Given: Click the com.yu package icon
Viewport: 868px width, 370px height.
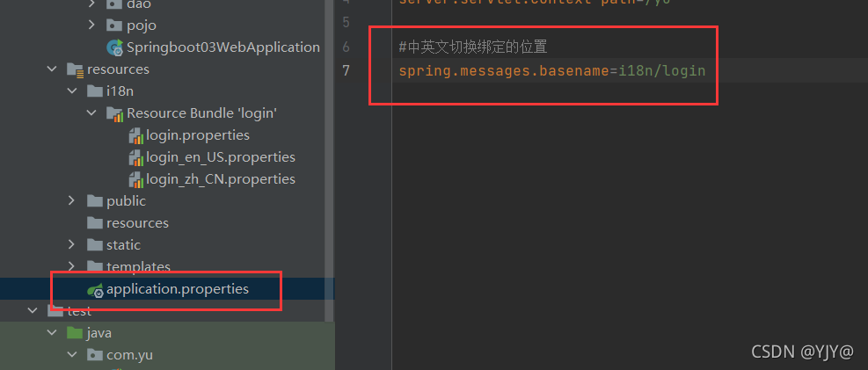Looking at the screenshot, I should (x=95, y=355).
